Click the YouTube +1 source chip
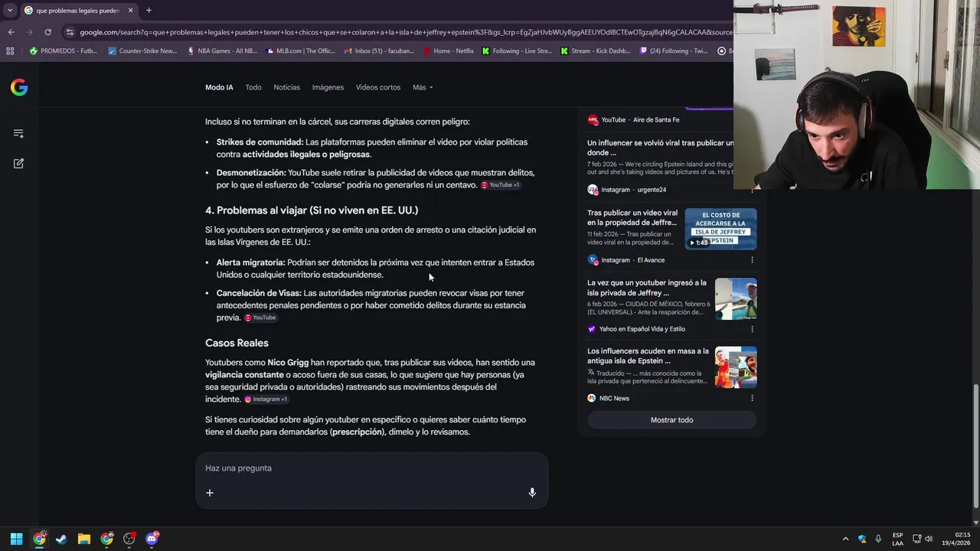This screenshot has height=551, width=980. tap(501, 185)
